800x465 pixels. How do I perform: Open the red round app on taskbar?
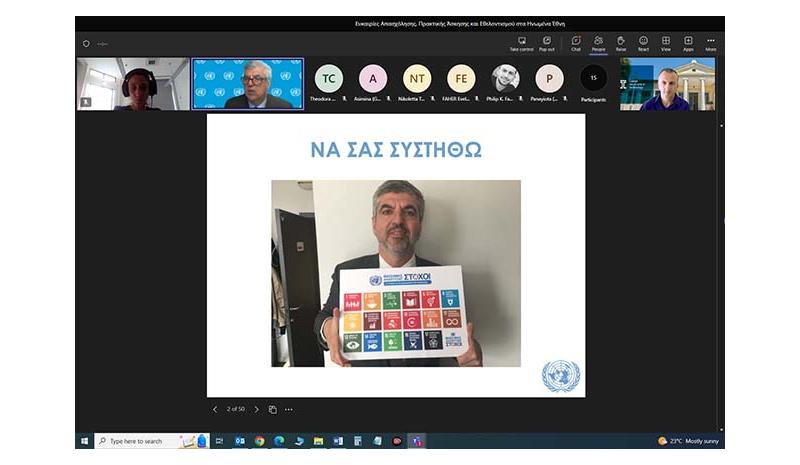coord(397,441)
